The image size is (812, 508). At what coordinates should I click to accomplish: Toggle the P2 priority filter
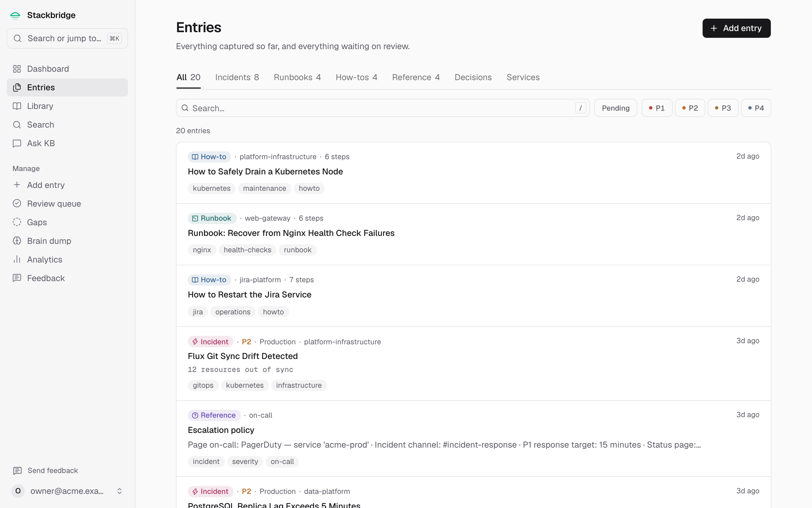click(690, 108)
